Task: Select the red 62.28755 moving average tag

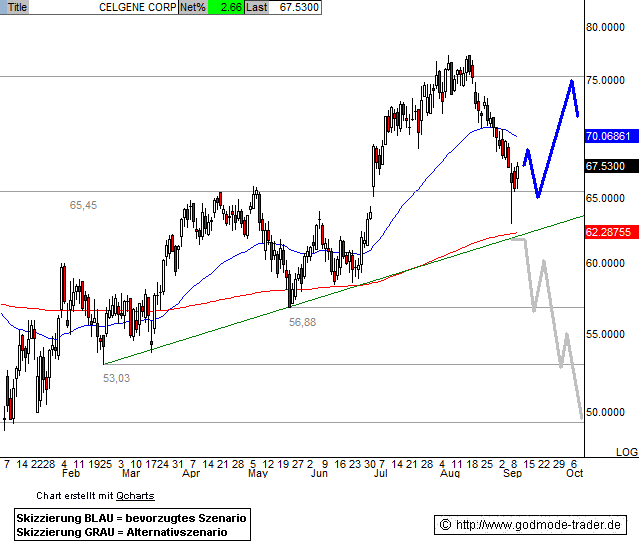Action: (610, 232)
